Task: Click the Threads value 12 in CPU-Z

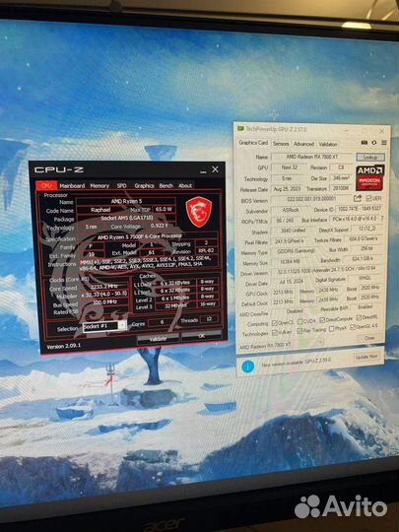Action: (x=209, y=319)
